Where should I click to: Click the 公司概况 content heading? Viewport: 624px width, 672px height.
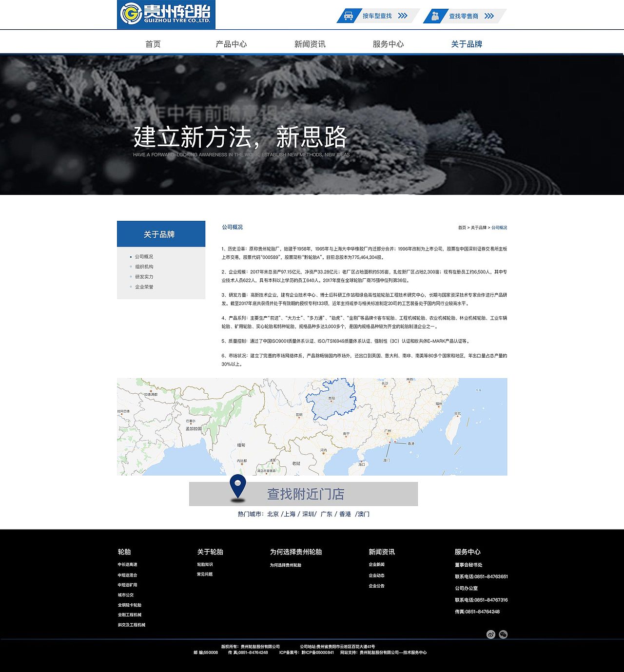click(x=232, y=227)
